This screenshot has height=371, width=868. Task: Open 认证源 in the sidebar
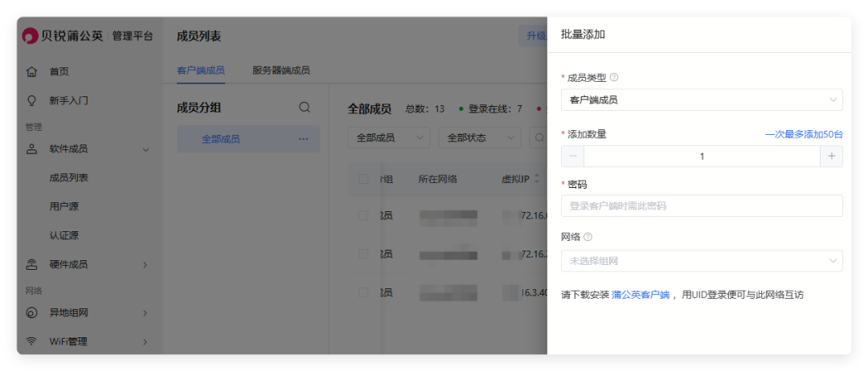[x=63, y=235]
